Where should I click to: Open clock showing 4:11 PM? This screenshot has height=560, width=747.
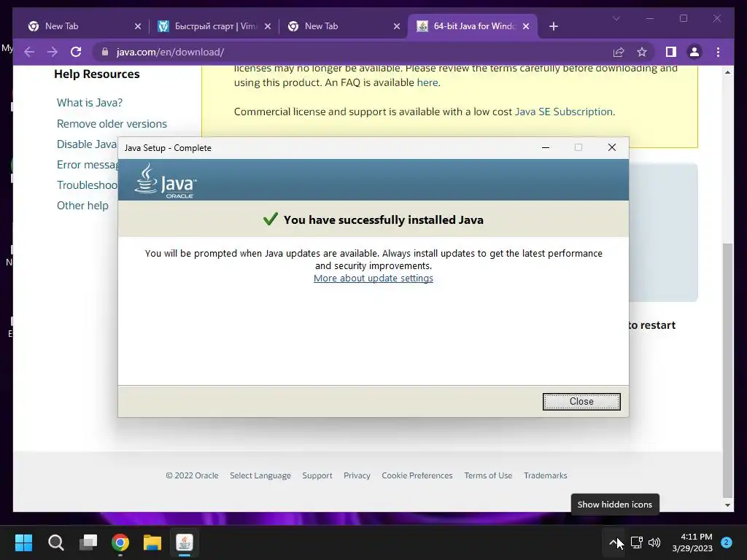point(692,542)
